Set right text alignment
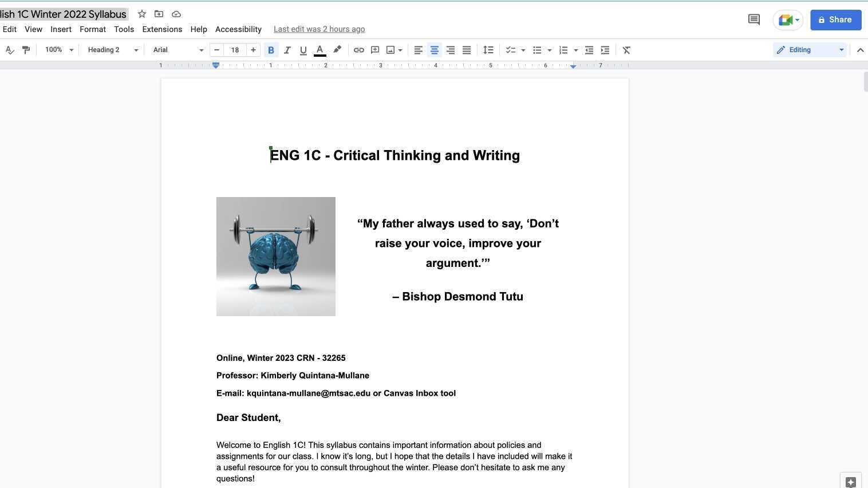The height and width of the screenshot is (488, 868). [451, 50]
